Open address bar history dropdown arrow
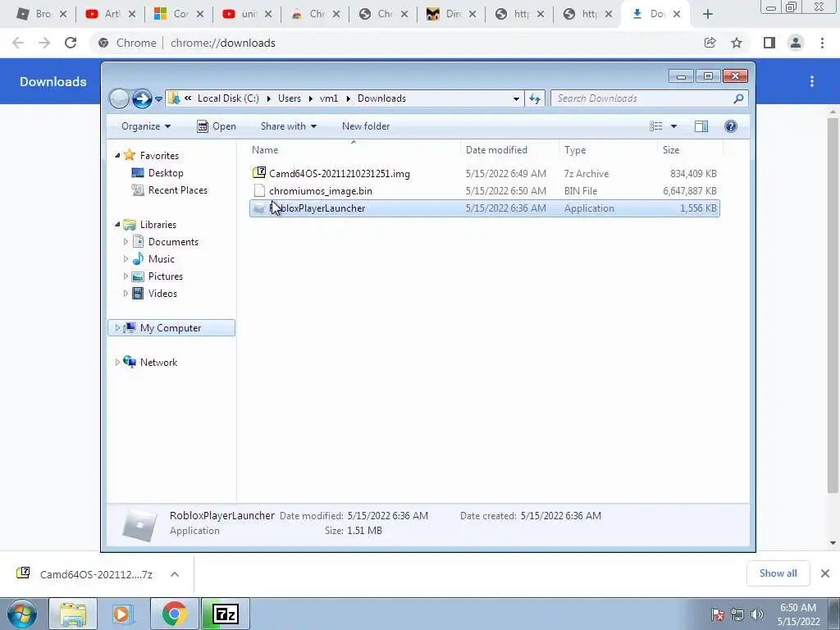The height and width of the screenshot is (630, 840). click(516, 98)
